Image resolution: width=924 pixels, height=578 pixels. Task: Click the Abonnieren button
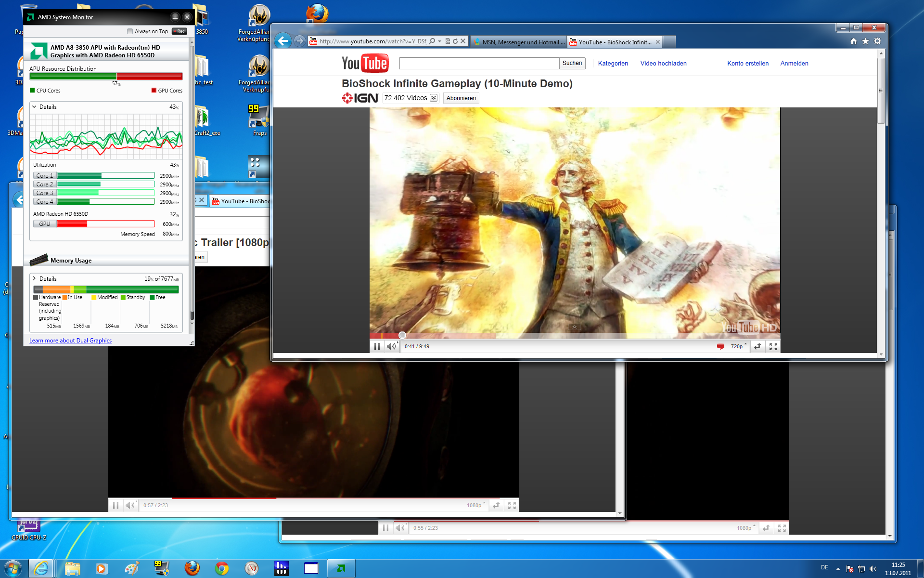[461, 98]
